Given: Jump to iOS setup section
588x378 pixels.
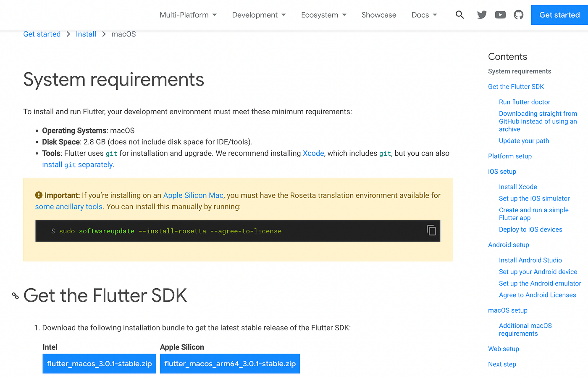Looking at the screenshot, I should click(x=502, y=171).
